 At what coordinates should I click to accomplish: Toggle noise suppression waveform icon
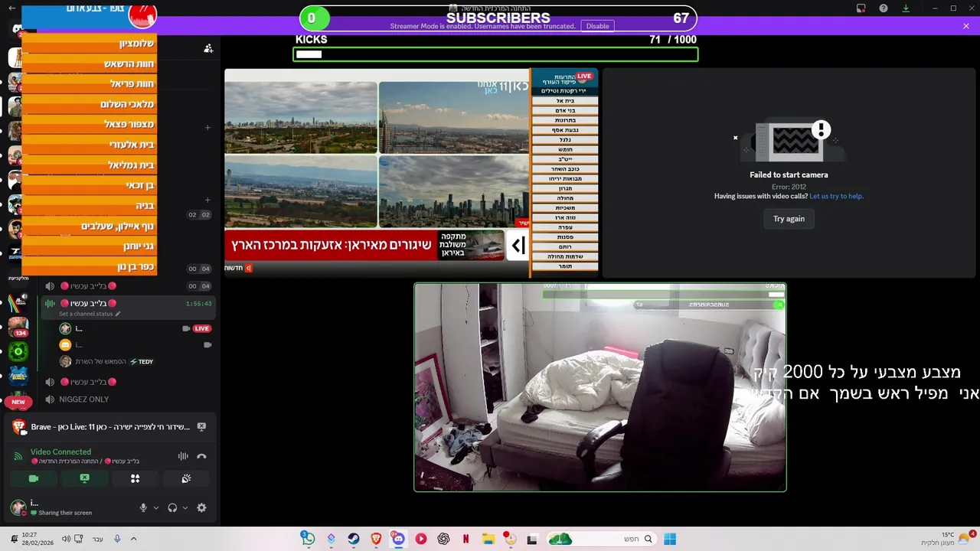pyautogui.click(x=183, y=456)
